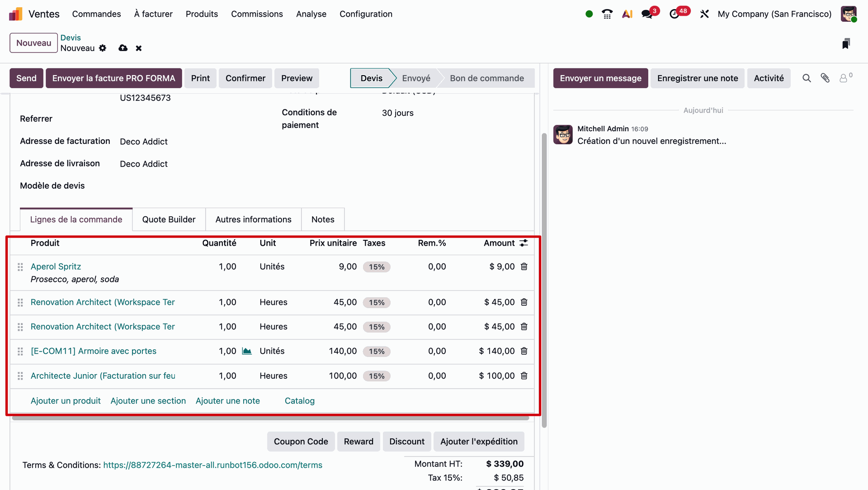Delete the Architecte Junior line
868x490 pixels.
524,376
